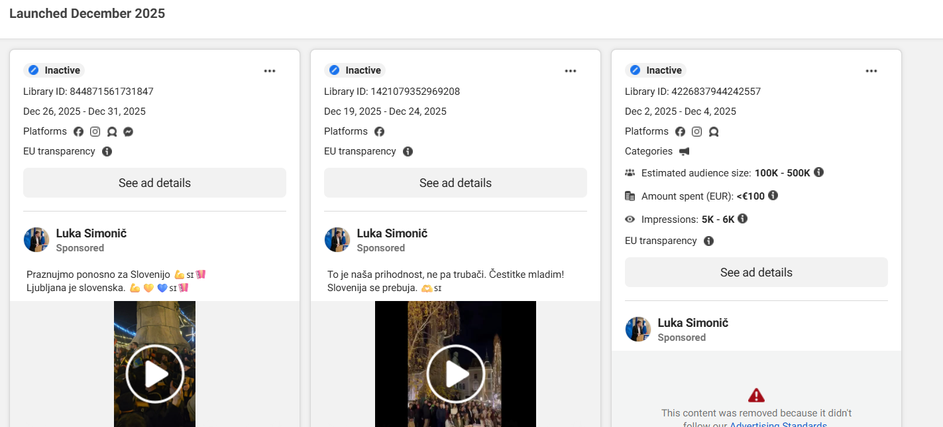The height and width of the screenshot is (427, 943).
Task: See ad details for Library ID 844871561731847
Action: [x=154, y=183]
